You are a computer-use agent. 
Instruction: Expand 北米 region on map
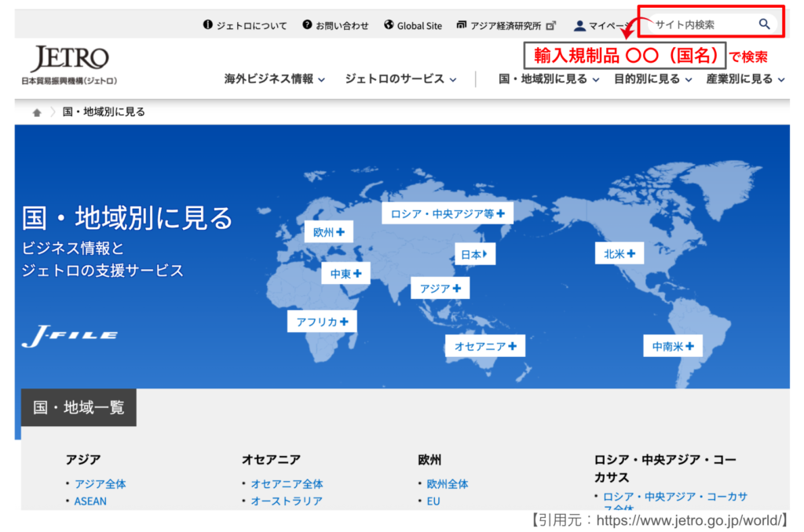click(x=619, y=253)
